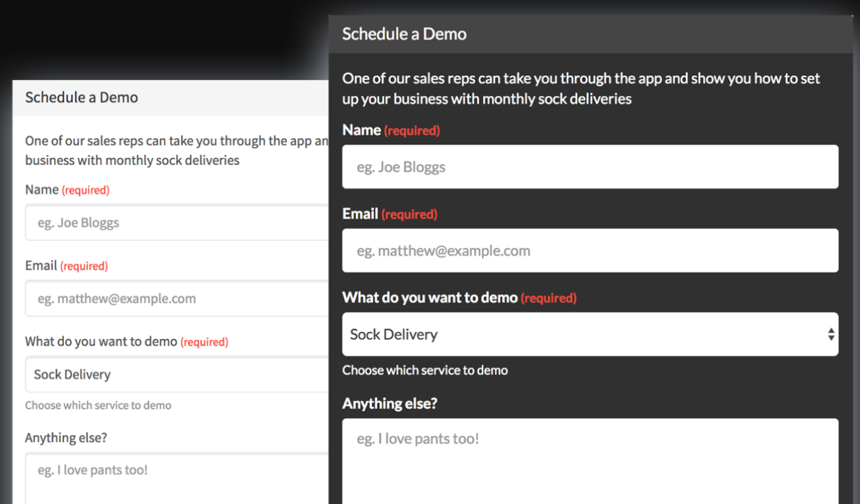
Task: Click the Email field in dark form
Action: tap(590, 251)
